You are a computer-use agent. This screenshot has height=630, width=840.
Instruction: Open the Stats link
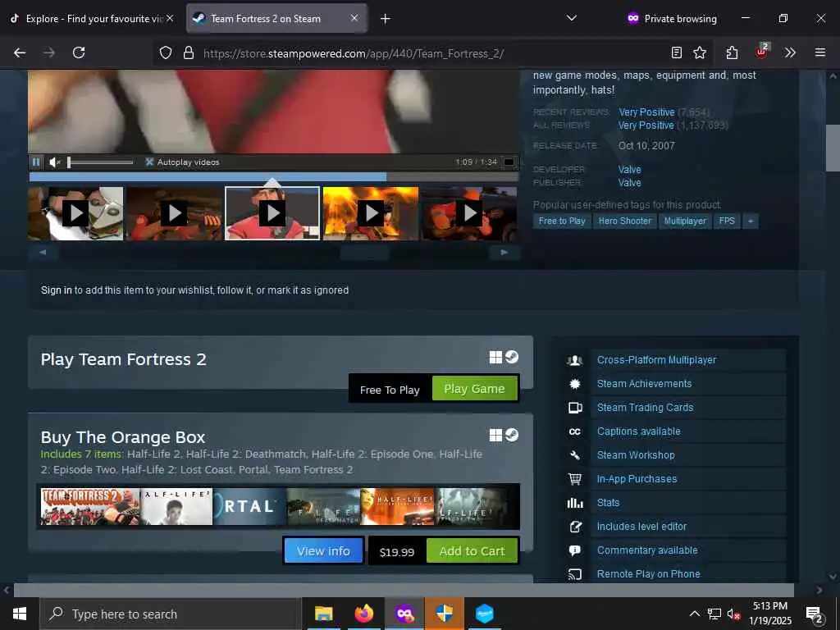pyautogui.click(x=608, y=503)
